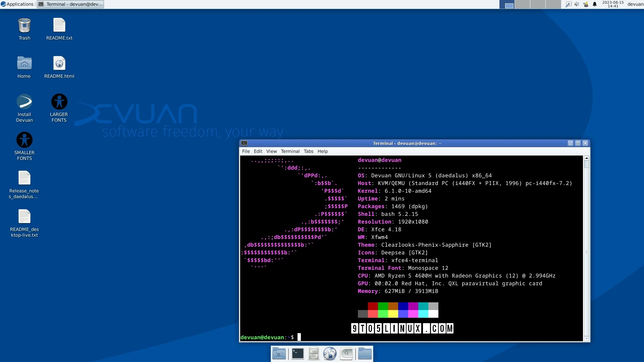Click the SMALLER FONTS accessibility icon

pyautogui.click(x=24, y=140)
